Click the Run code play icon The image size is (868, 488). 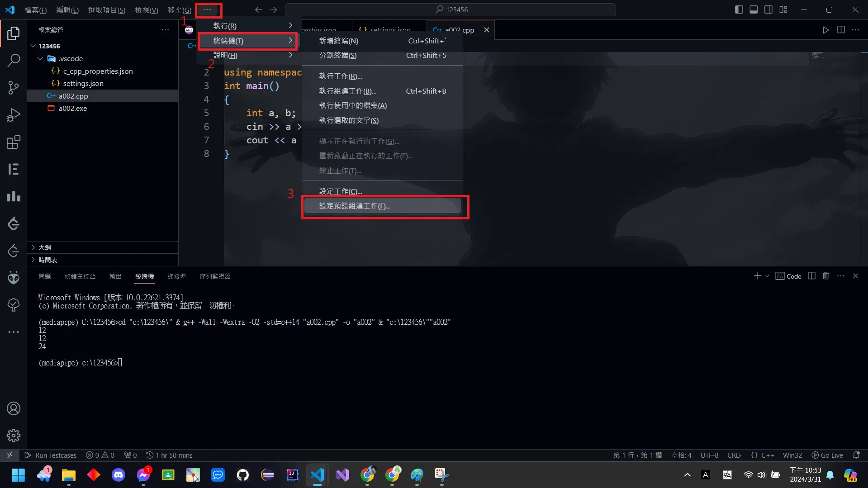point(825,30)
